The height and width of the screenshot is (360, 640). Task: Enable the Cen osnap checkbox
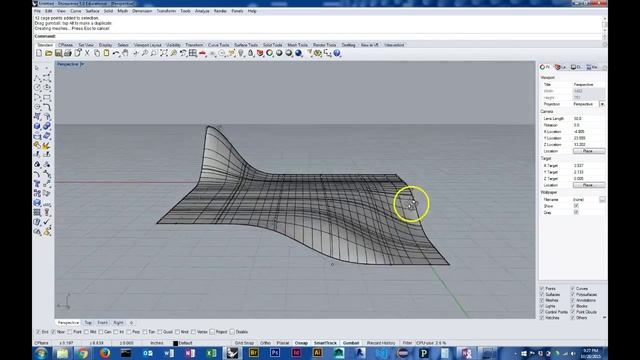101,332
